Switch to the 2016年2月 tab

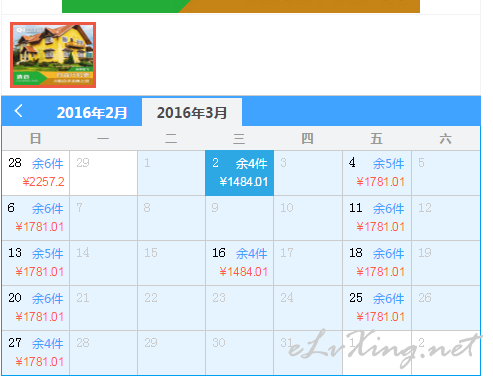[92, 113]
